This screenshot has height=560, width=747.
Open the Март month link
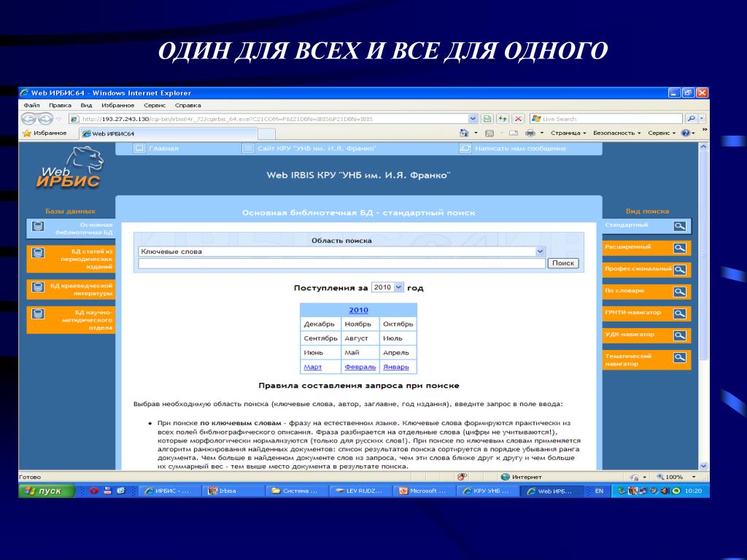pos(312,367)
